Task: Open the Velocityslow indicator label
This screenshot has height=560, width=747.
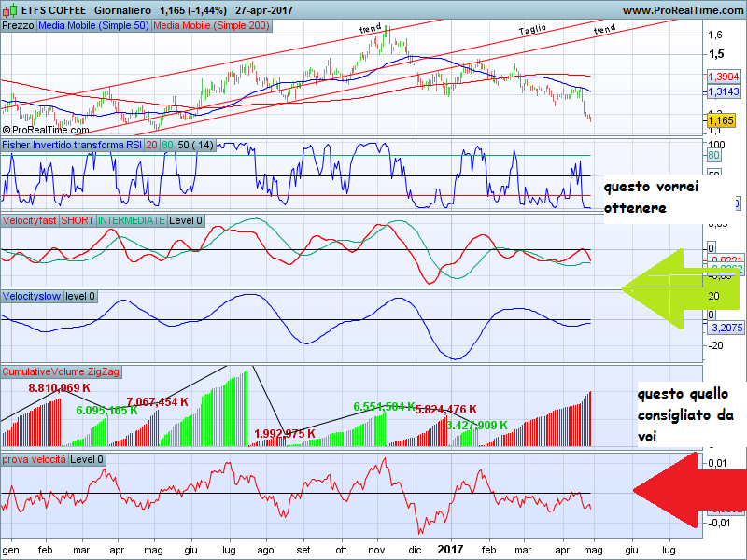Action: pos(32,296)
